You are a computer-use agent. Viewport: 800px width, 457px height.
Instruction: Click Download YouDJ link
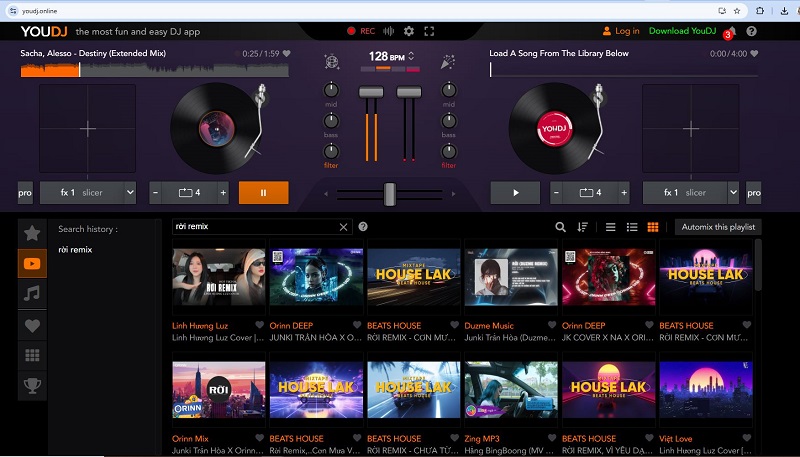[682, 31]
